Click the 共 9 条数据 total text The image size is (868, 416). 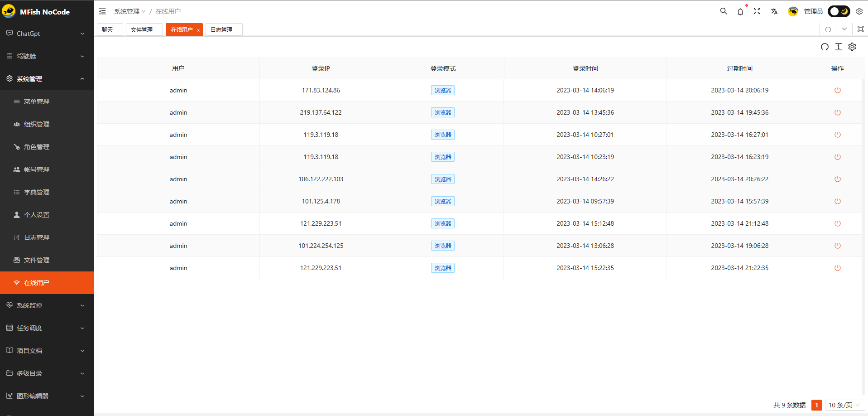789,405
